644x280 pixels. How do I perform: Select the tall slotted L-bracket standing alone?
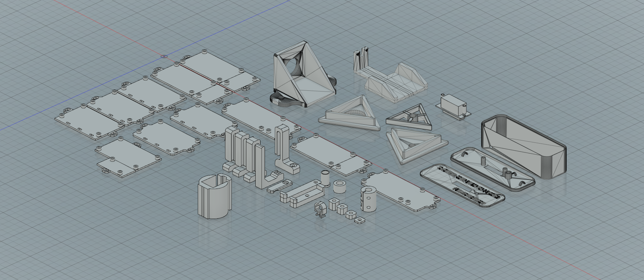(287, 149)
